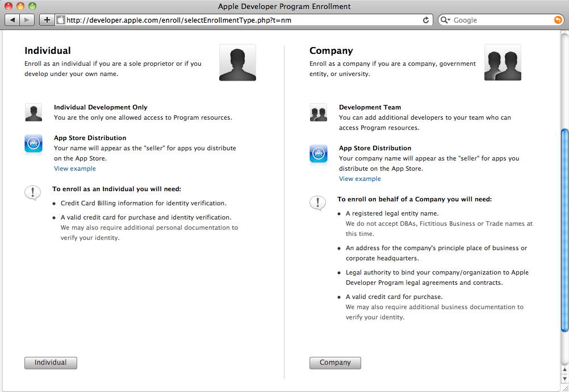Open View example link under Individual
The height and width of the screenshot is (392, 569).
click(75, 168)
